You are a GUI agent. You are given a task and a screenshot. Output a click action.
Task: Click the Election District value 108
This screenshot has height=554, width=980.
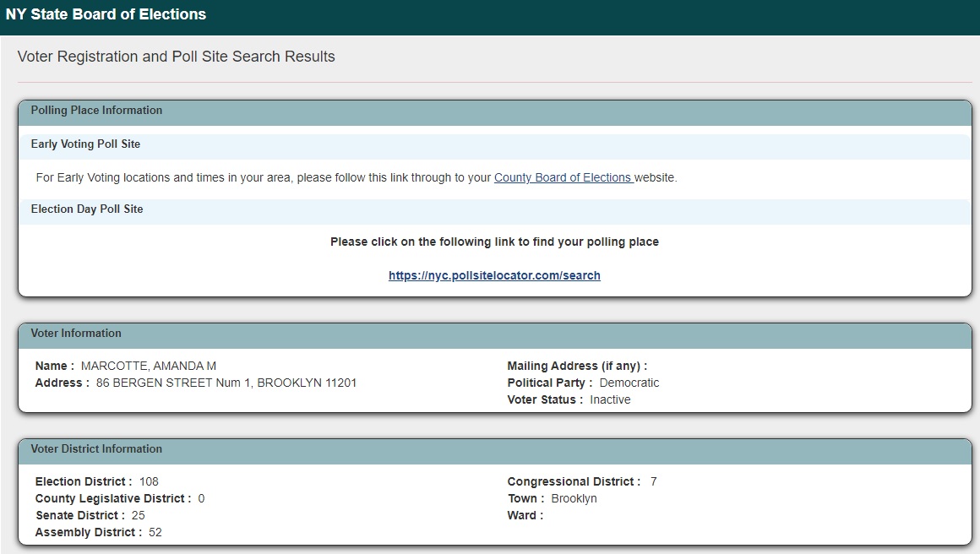pyautogui.click(x=149, y=481)
